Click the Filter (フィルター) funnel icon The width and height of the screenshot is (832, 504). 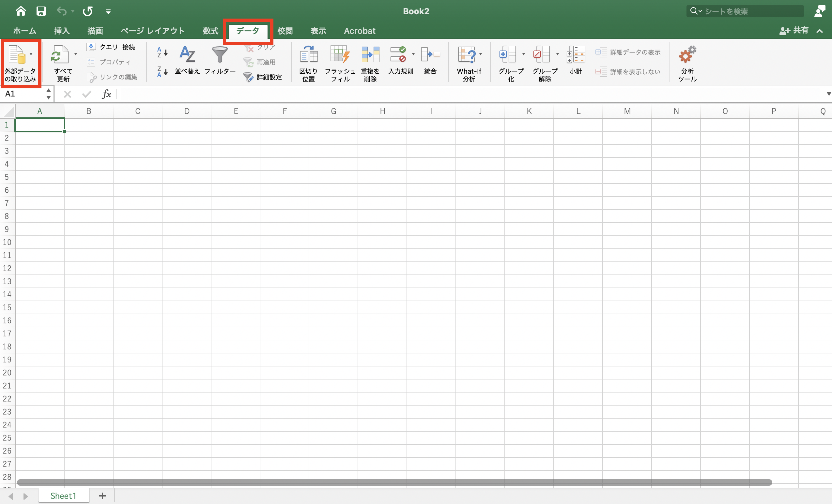[220, 54]
